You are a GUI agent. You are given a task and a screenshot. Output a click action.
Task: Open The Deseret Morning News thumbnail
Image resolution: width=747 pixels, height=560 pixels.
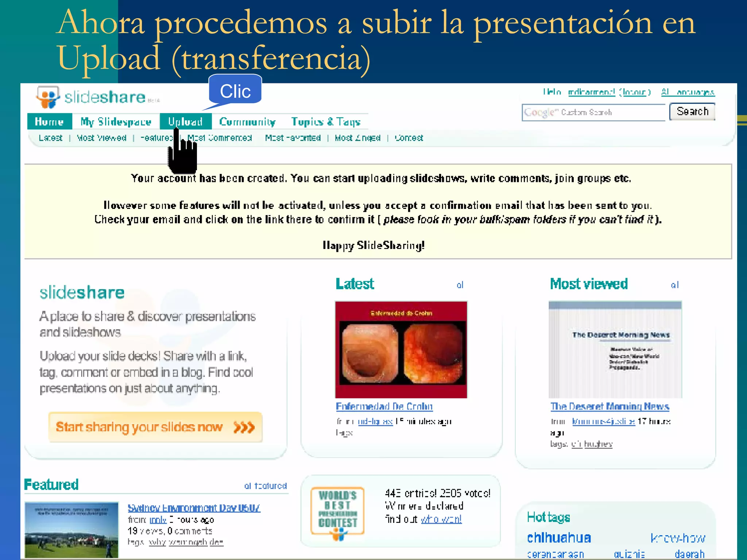pyautogui.click(x=615, y=349)
